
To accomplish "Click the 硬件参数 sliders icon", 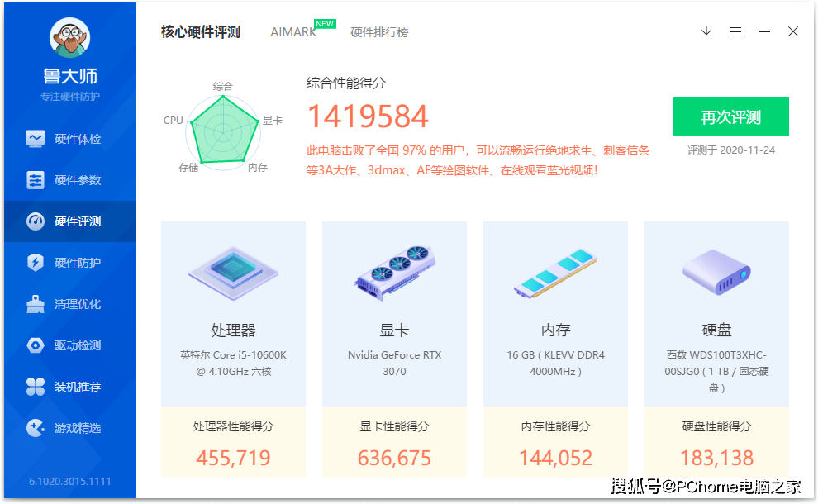I will tap(36, 180).
